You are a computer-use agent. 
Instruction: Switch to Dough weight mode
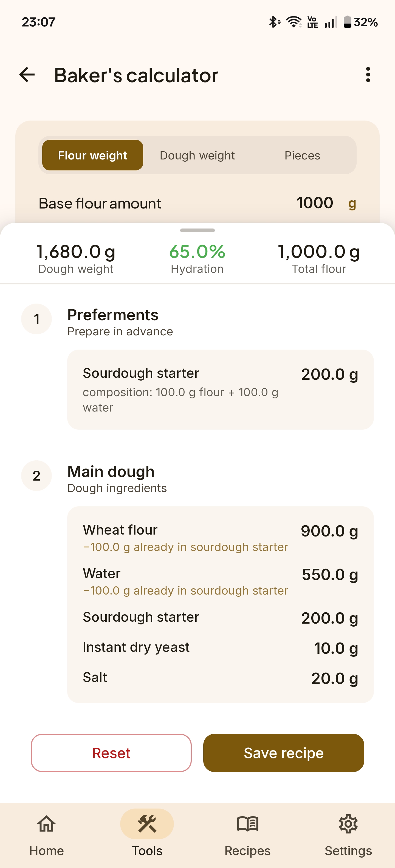coord(197,155)
